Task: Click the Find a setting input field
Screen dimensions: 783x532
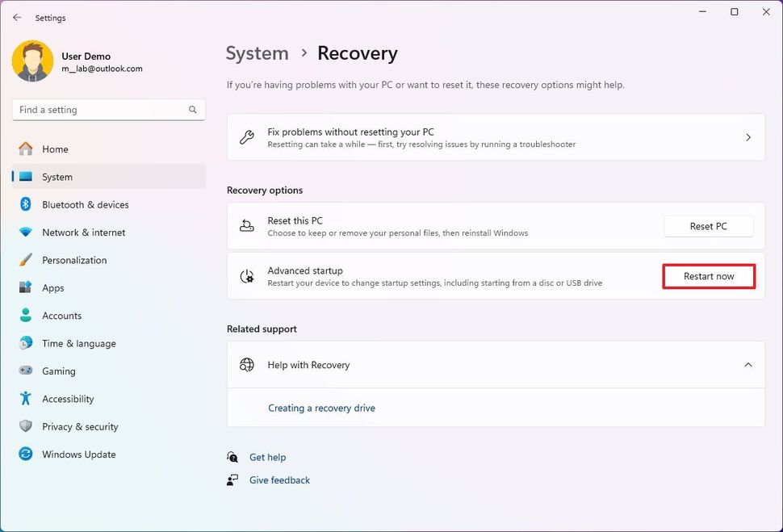Action: pos(97,109)
